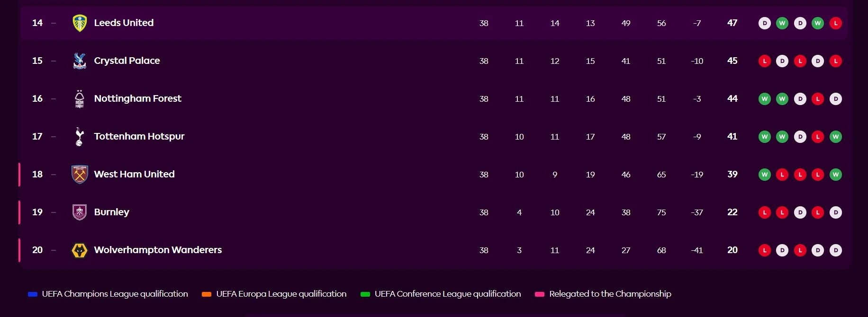This screenshot has width=868, height=317.
Task: Click Nottingham Forest's oldest win form badge
Action: [x=765, y=99]
